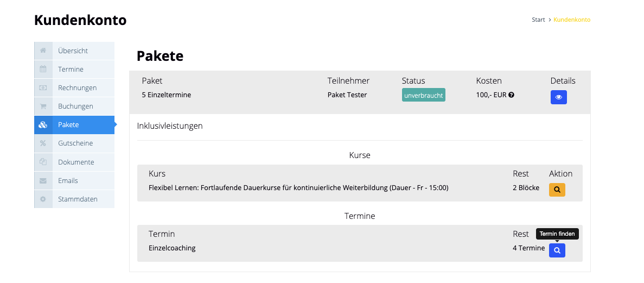644x283 pixels.
Task: Click the home icon beside Übersicht
Action: [x=43, y=51]
